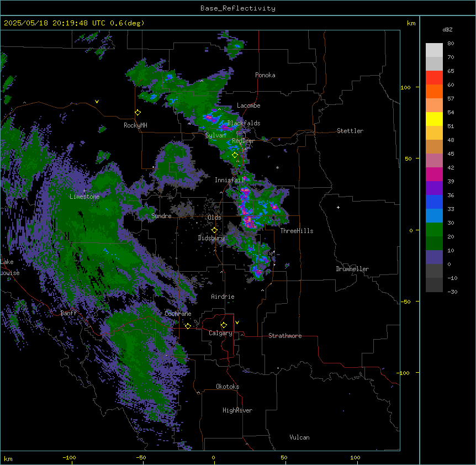Select the purple 36-39 dBZ legend swatch
476x465 pixels.
click(x=434, y=188)
